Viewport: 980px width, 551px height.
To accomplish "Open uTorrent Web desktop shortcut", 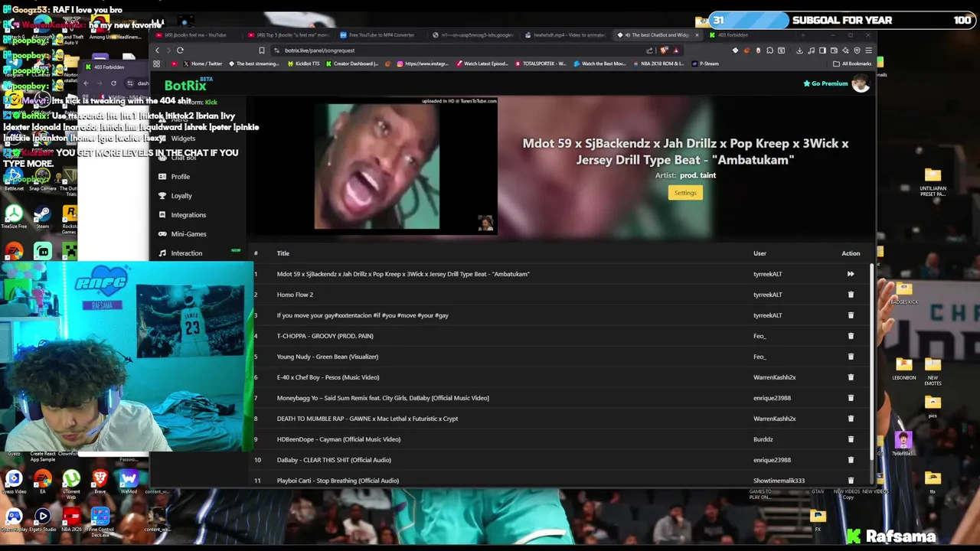I will point(71,484).
